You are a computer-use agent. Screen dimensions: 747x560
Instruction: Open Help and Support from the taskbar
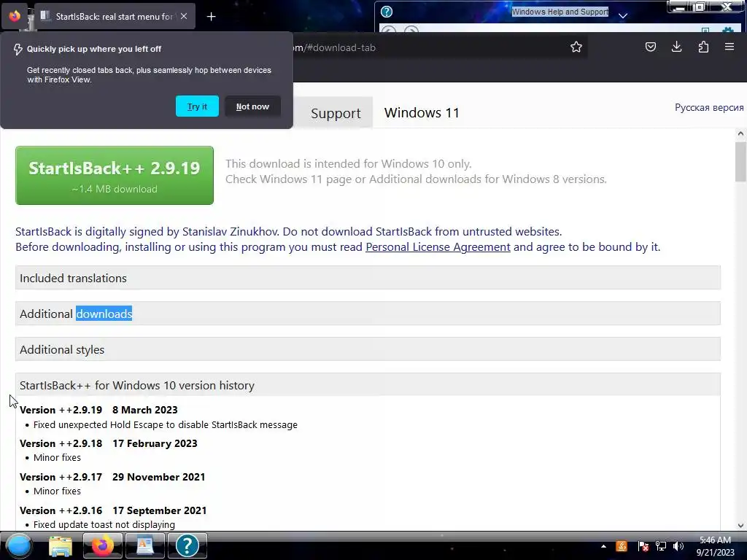click(187, 545)
